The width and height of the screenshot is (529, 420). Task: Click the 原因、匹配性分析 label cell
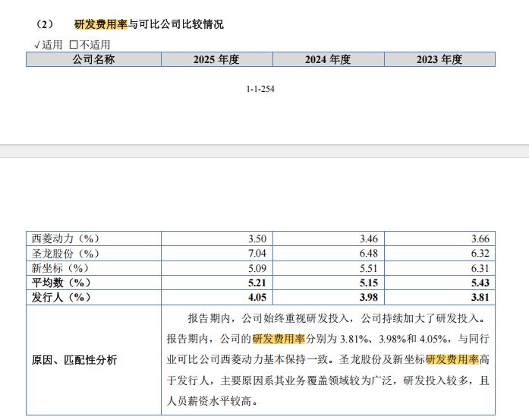(x=93, y=360)
